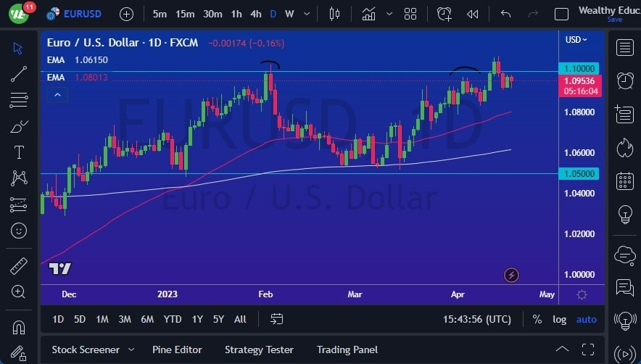Image resolution: width=641 pixels, height=364 pixels.
Task: Select the cursor arrow tool
Action: pyautogui.click(x=17, y=49)
